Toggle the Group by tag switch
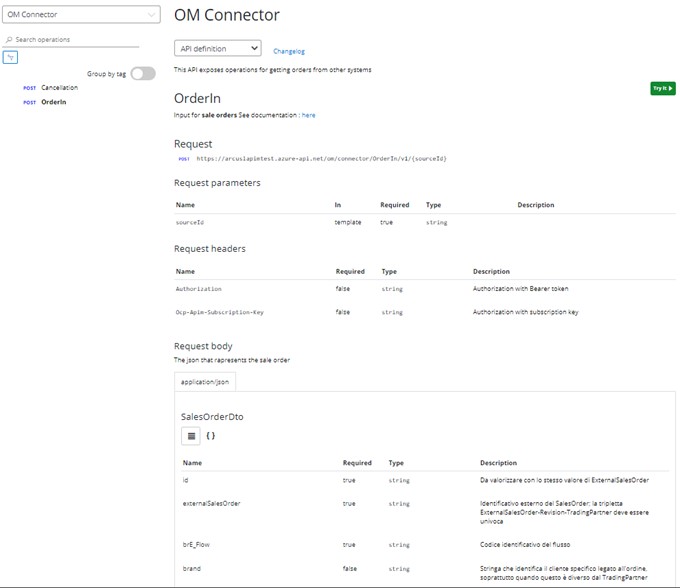680x588 pixels. coord(143,73)
